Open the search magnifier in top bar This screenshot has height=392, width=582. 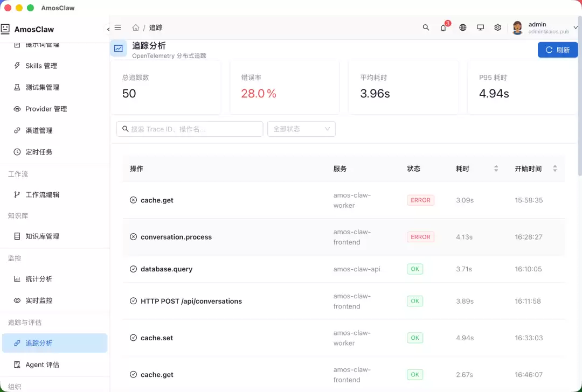pos(426,27)
